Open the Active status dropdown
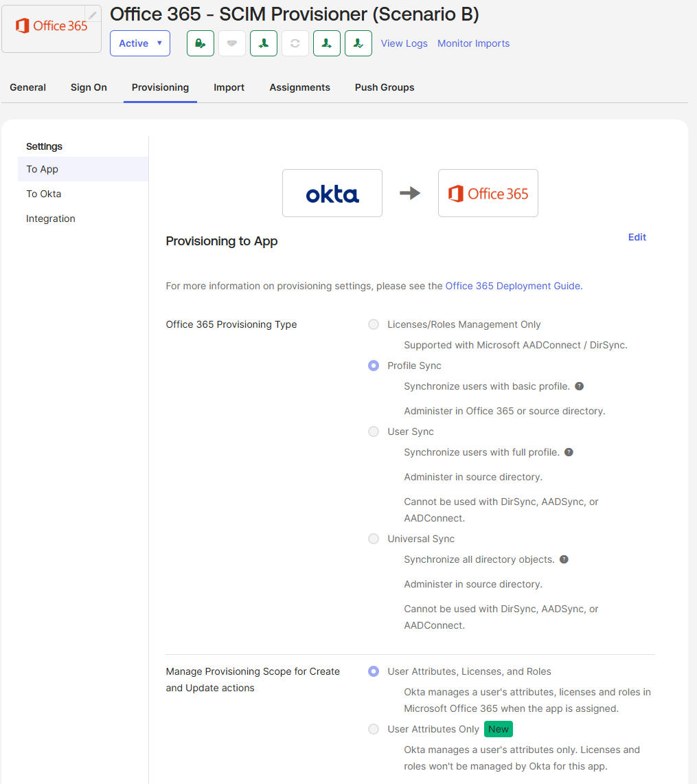Image resolution: width=697 pixels, height=784 pixels. 139,43
